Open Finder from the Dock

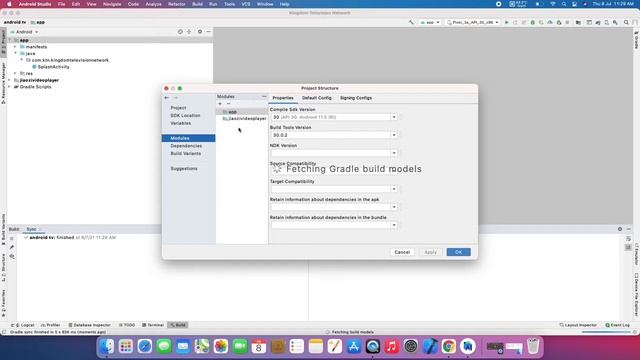click(x=107, y=347)
